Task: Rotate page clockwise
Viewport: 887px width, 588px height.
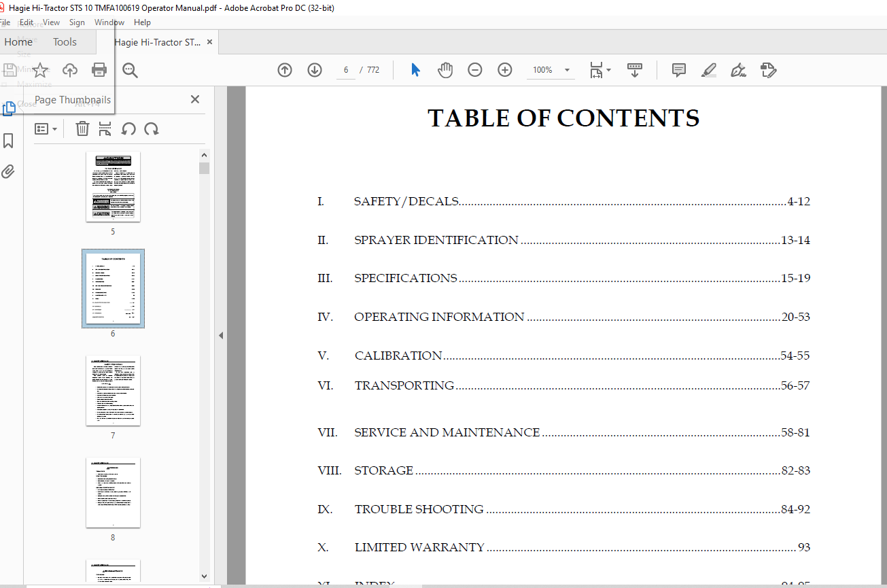Action: [152, 128]
